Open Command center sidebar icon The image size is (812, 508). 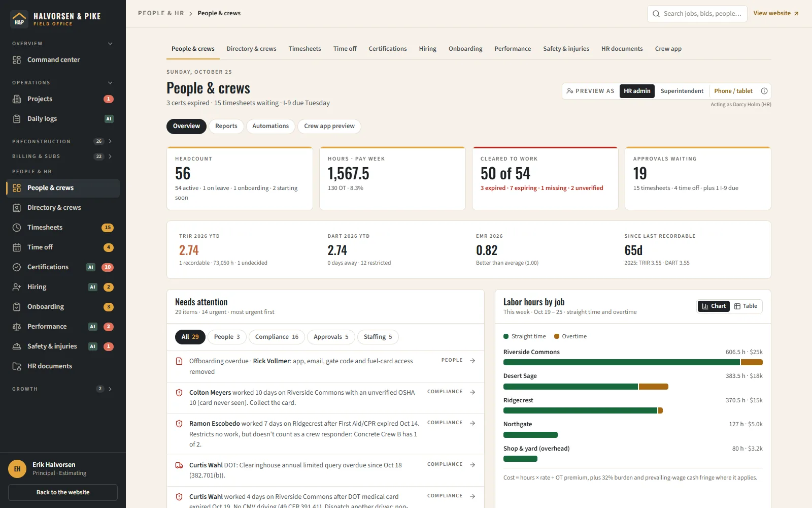pyautogui.click(x=17, y=60)
